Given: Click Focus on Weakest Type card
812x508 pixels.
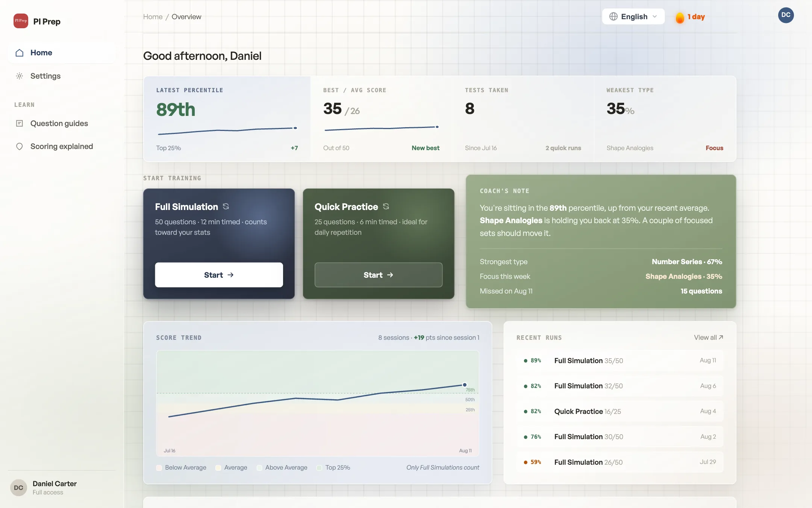Looking at the screenshot, I should 714,148.
